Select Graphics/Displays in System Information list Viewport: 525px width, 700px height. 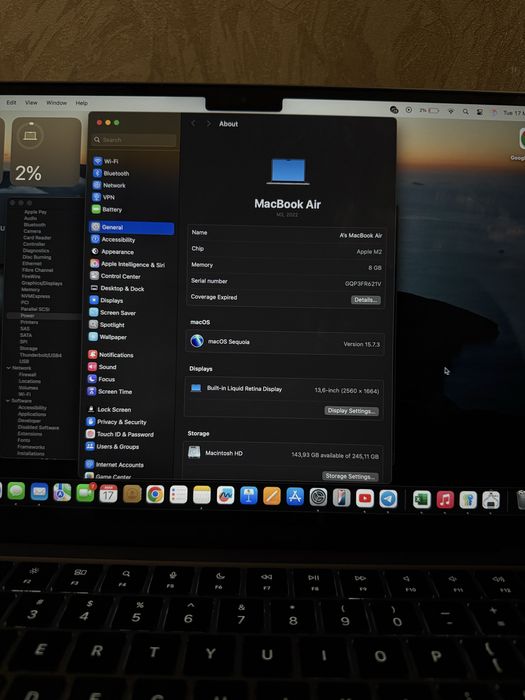point(42,283)
